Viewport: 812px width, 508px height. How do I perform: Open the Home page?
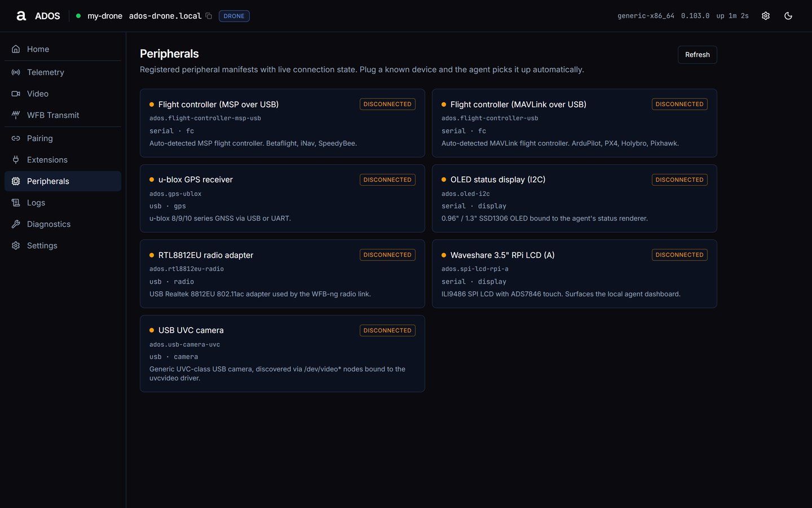pyautogui.click(x=63, y=49)
